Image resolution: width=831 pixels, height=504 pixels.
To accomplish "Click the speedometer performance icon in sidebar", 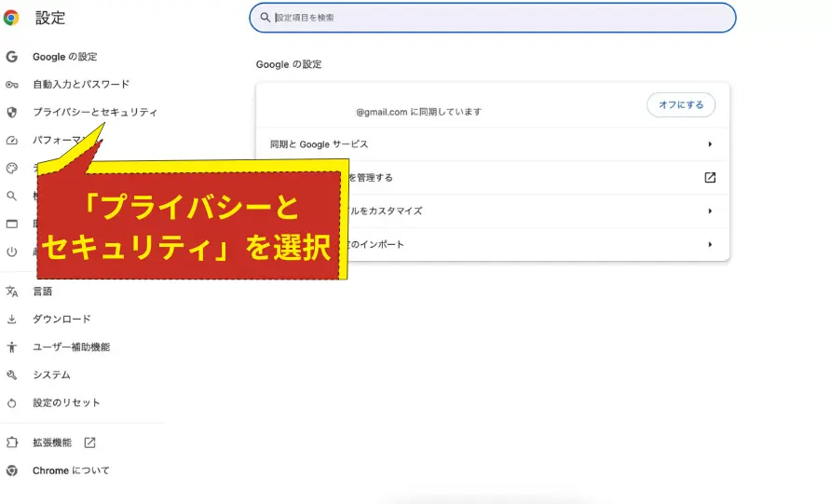I will pos(12,141).
